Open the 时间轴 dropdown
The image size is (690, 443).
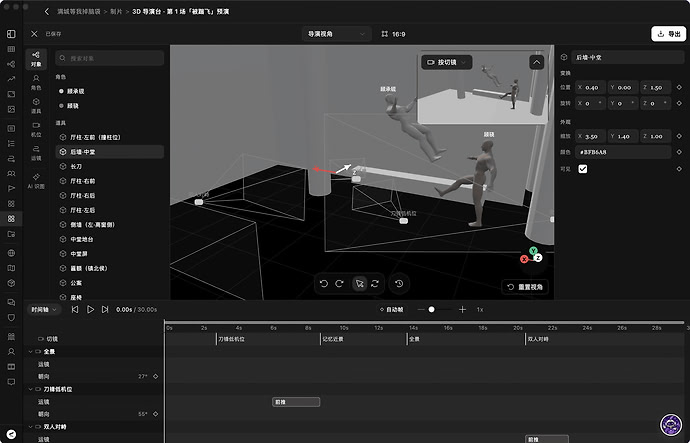44,310
